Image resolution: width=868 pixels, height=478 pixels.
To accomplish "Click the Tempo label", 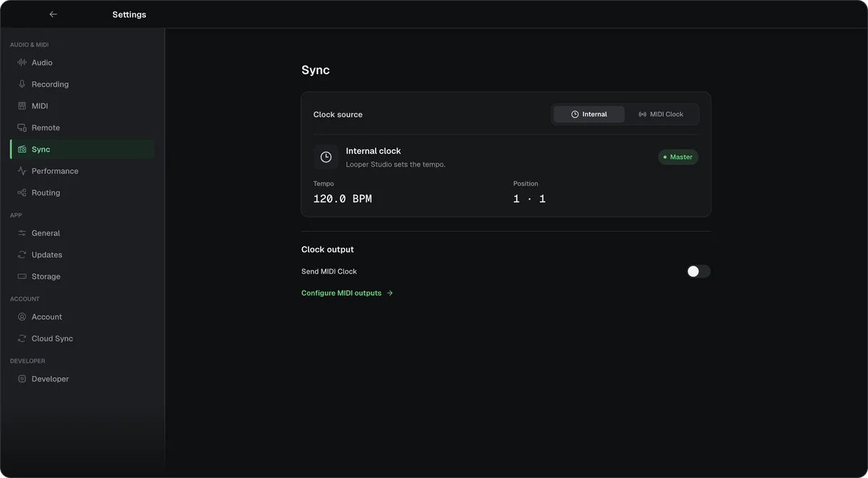I will click(324, 184).
